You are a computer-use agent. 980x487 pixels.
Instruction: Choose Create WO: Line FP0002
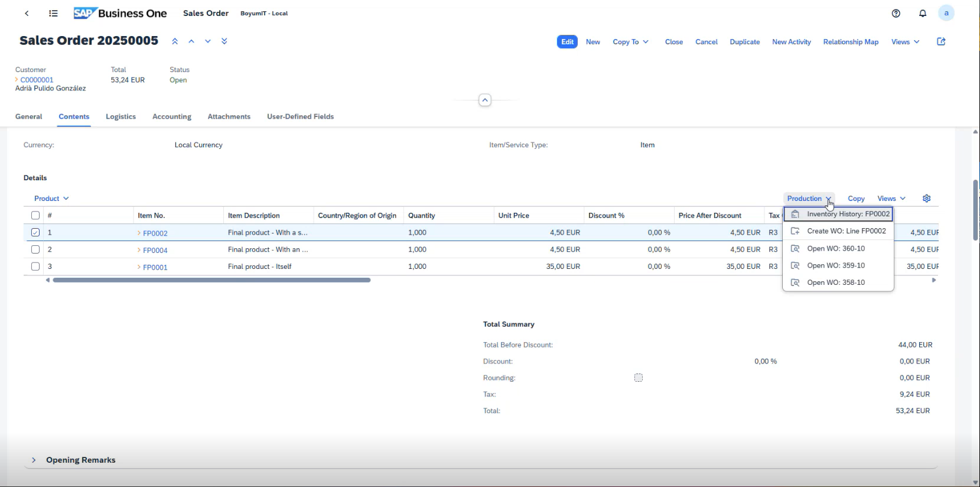click(838, 231)
